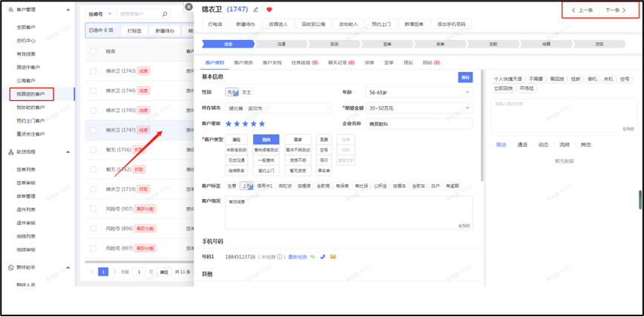
Task: Click the blue phone call icon next to 18845123726
Action: click(x=323, y=257)
